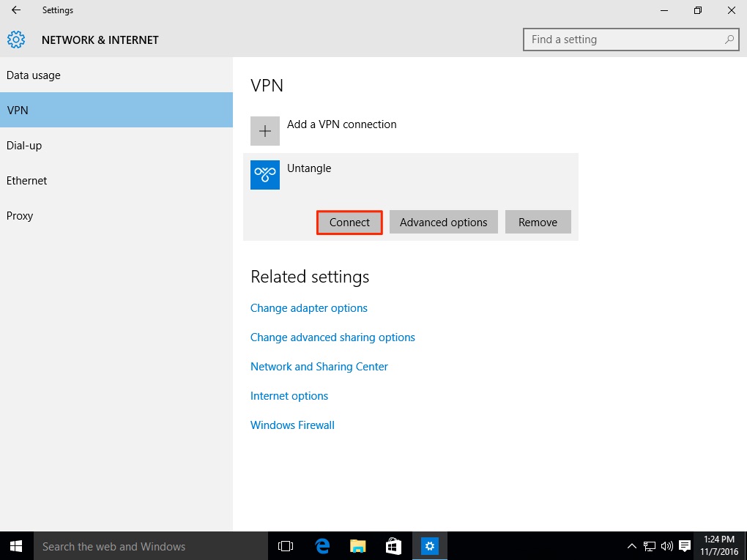
Task: Launch the Store app from taskbar
Action: 393,546
